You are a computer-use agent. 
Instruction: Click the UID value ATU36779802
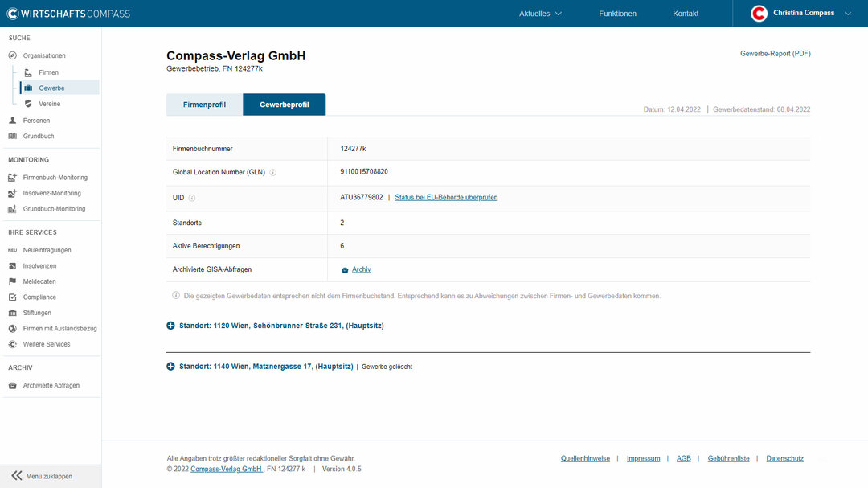click(x=362, y=197)
